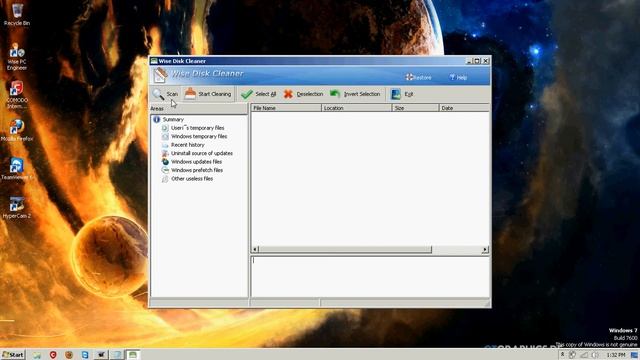
Task: Click the Invert Selection green arrow icon
Action: point(335,94)
